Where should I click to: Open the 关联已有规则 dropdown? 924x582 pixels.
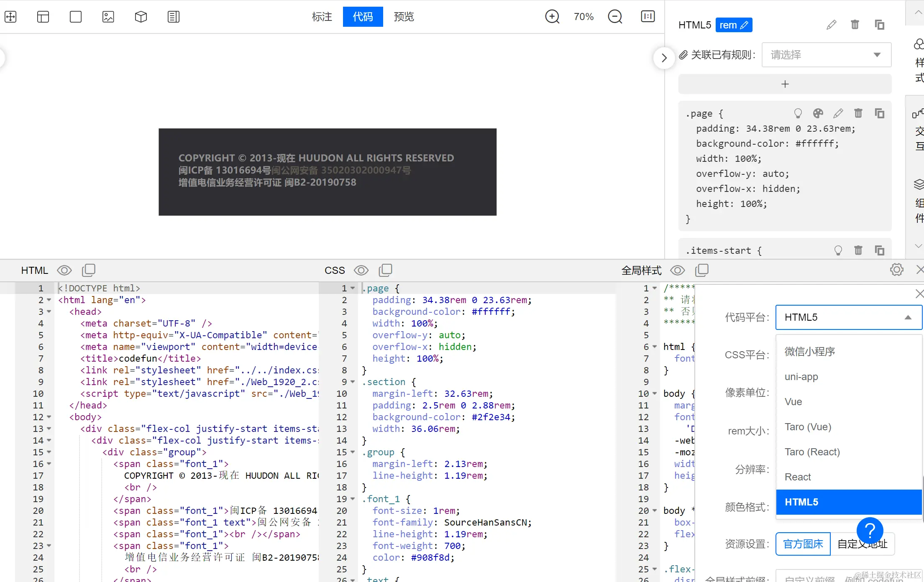tap(826, 55)
